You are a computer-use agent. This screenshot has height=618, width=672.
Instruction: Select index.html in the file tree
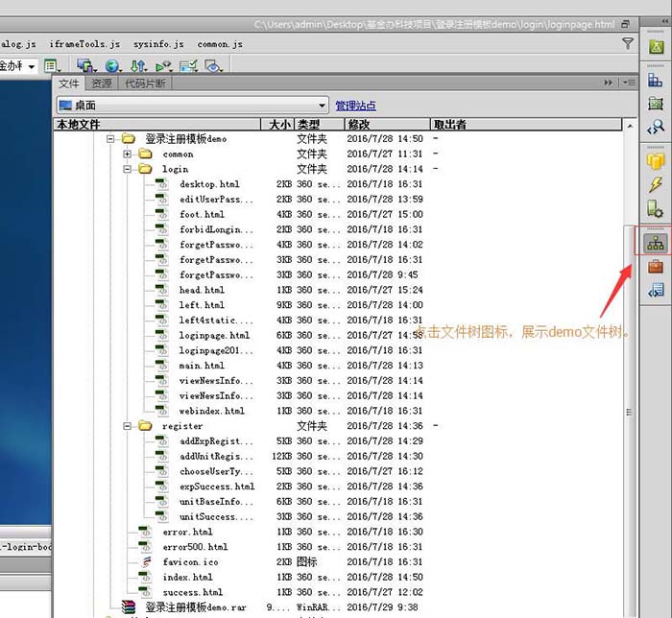[x=188, y=577]
